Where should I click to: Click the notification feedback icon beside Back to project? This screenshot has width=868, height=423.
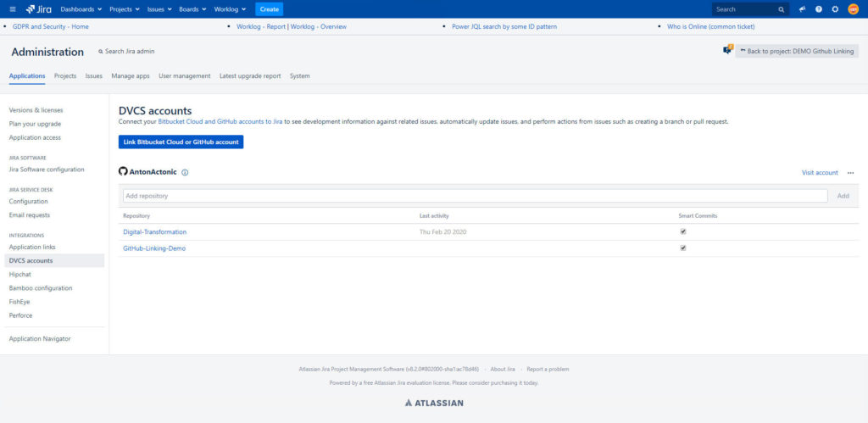point(727,51)
